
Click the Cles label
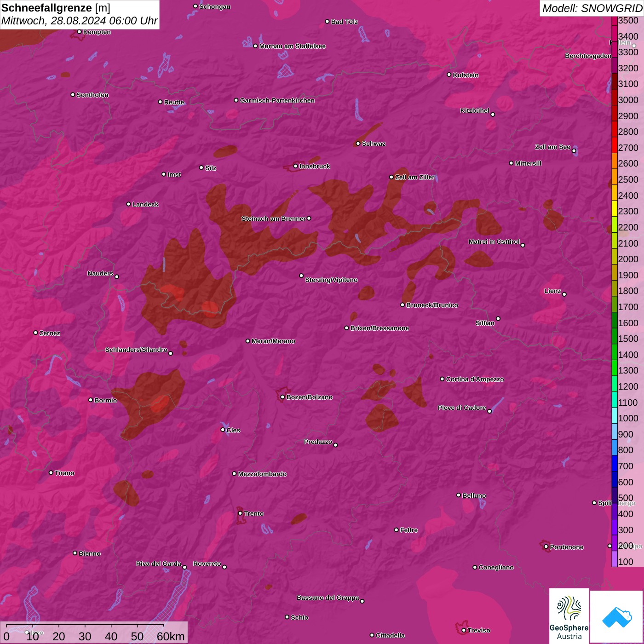pyautogui.click(x=233, y=430)
